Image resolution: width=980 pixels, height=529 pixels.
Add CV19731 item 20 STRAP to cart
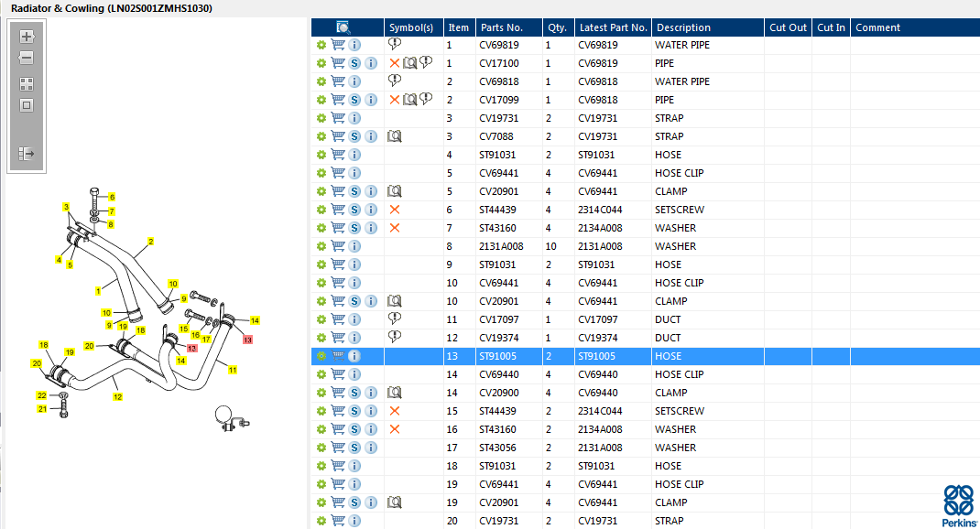coord(337,521)
